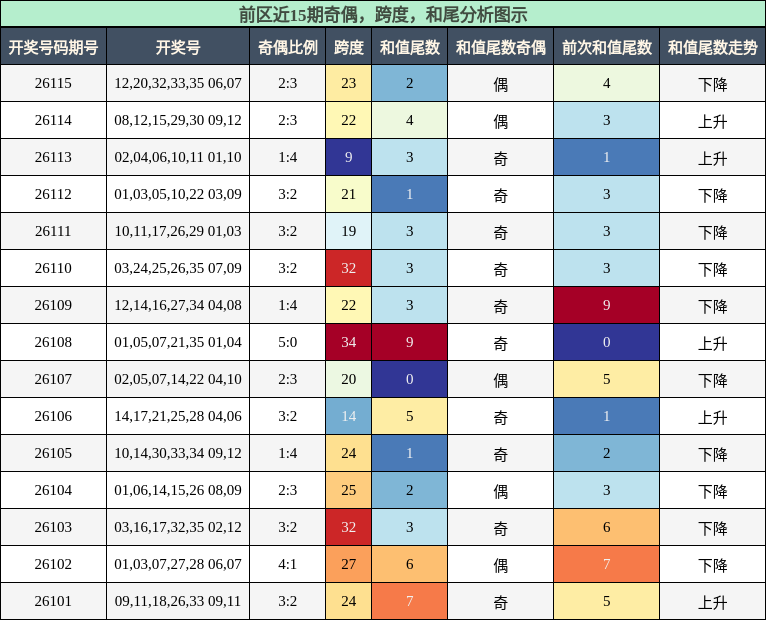Select draw numbers 14,17,21,25,28 04,06
Screen dimensions: 766x620
click(x=178, y=416)
